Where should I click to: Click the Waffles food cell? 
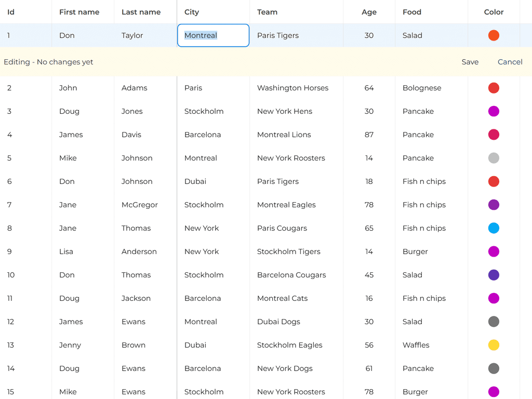[x=416, y=345]
